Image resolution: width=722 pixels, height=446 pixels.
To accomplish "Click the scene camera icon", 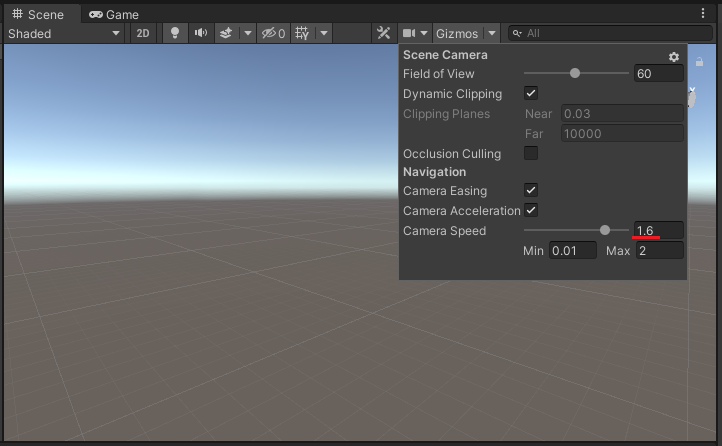I will point(409,33).
